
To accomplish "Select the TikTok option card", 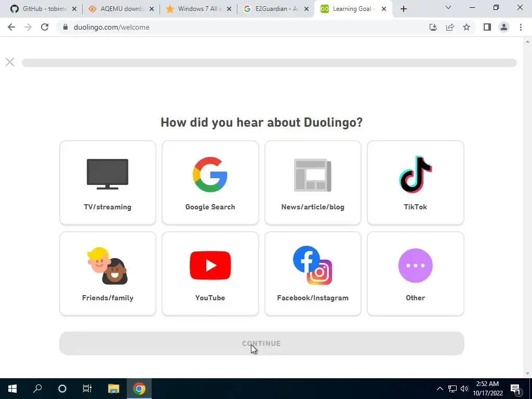I will click(x=415, y=183).
